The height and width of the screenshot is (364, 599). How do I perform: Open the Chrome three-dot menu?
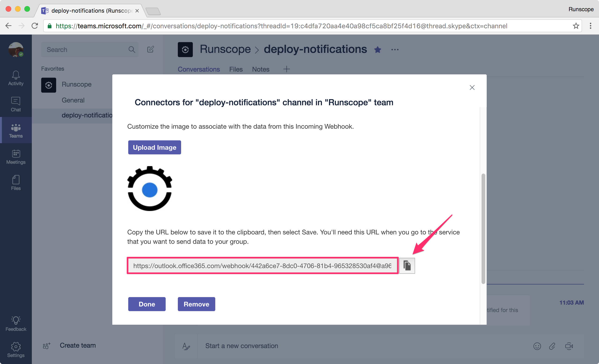coord(591,26)
